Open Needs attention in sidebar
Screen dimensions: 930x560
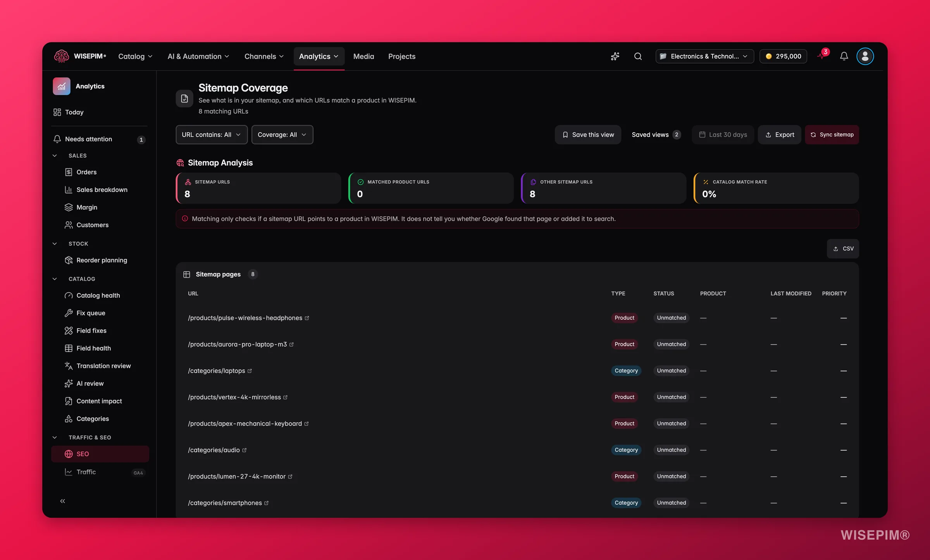click(x=100, y=139)
